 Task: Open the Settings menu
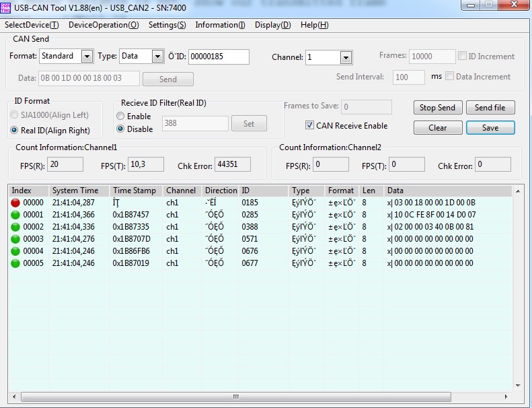[x=167, y=25]
